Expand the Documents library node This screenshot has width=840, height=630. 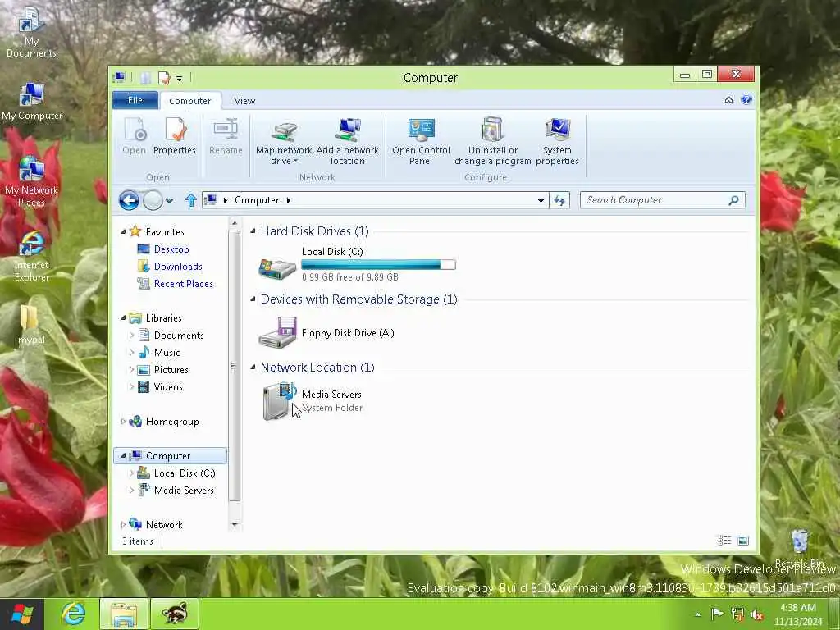(x=131, y=336)
